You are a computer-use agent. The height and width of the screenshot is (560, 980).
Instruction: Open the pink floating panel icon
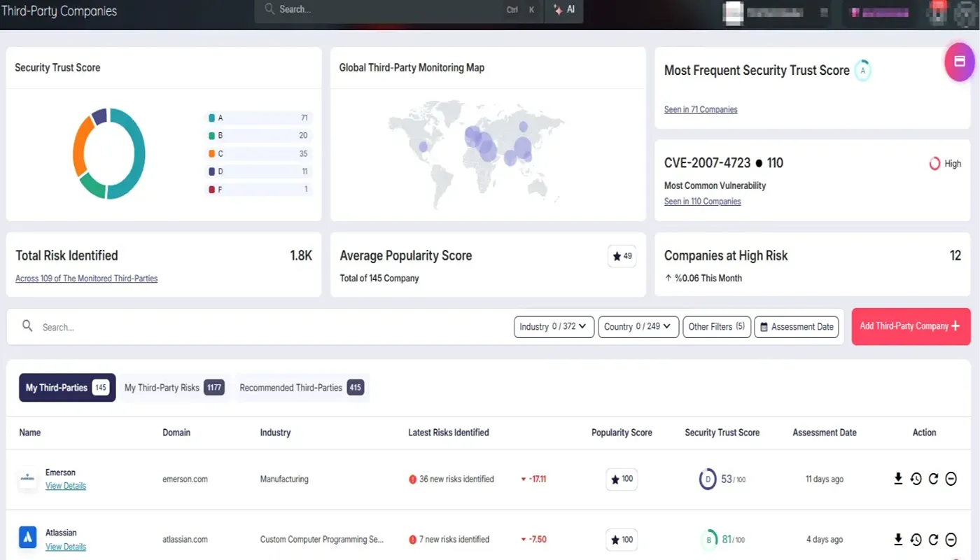coord(960,62)
